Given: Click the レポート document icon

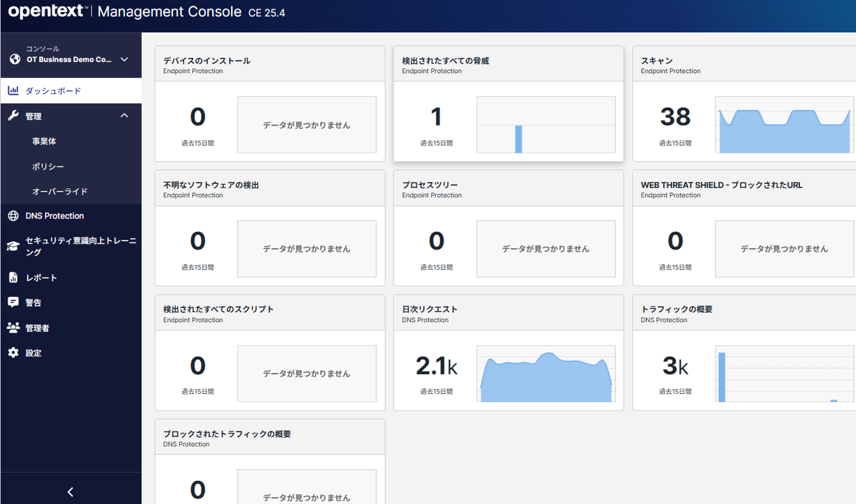Looking at the screenshot, I should [13, 277].
